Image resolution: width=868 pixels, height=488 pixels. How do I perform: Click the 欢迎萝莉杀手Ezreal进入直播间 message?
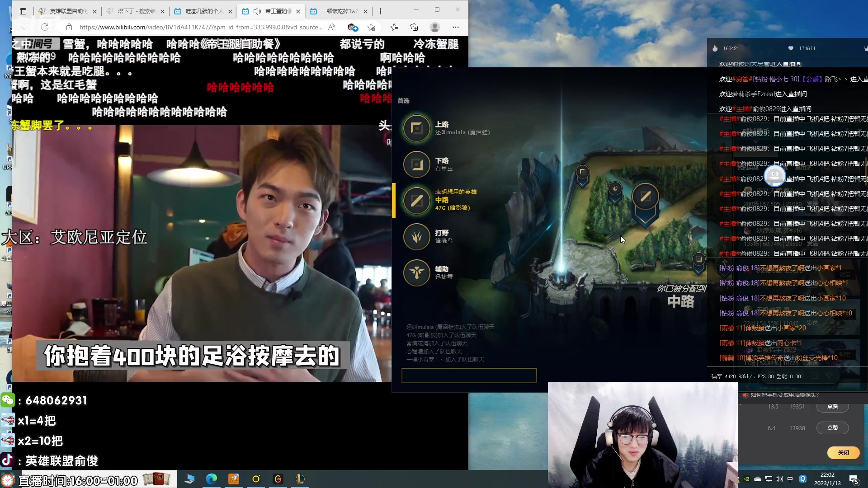(x=763, y=94)
